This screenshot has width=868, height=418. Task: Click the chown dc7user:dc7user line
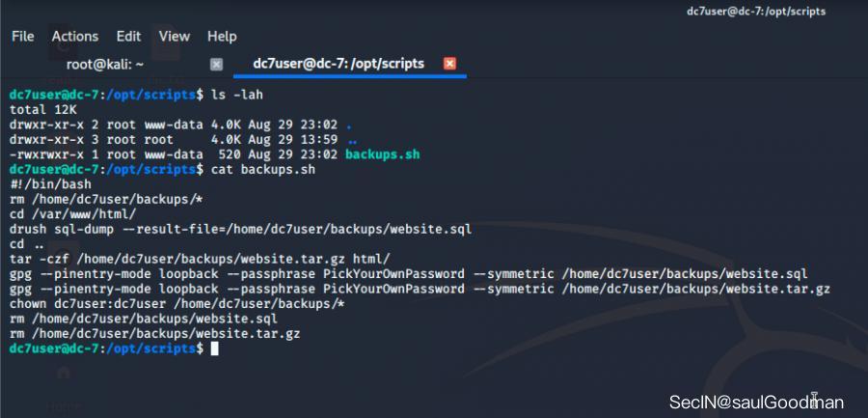[176, 302]
